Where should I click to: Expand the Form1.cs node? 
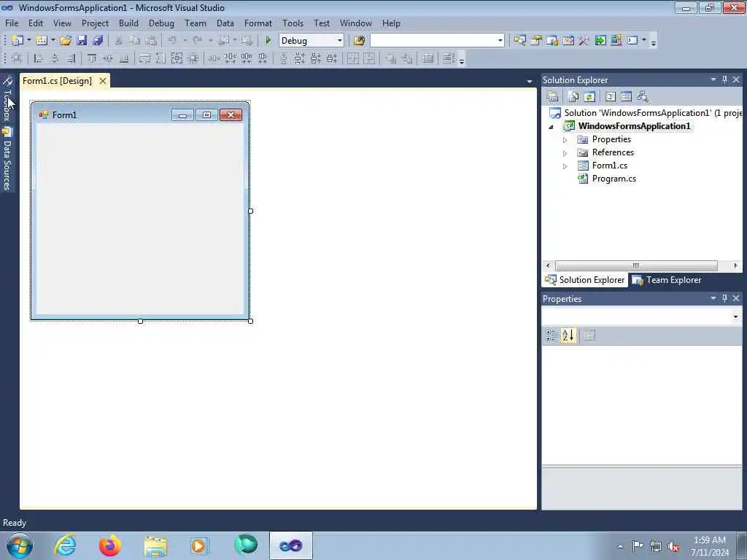point(565,166)
